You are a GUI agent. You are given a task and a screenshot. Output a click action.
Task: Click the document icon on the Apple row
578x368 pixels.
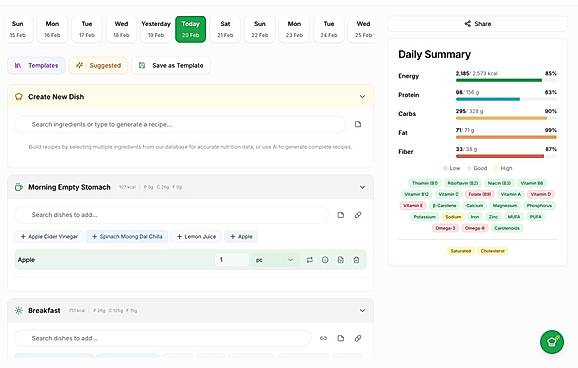point(341,260)
